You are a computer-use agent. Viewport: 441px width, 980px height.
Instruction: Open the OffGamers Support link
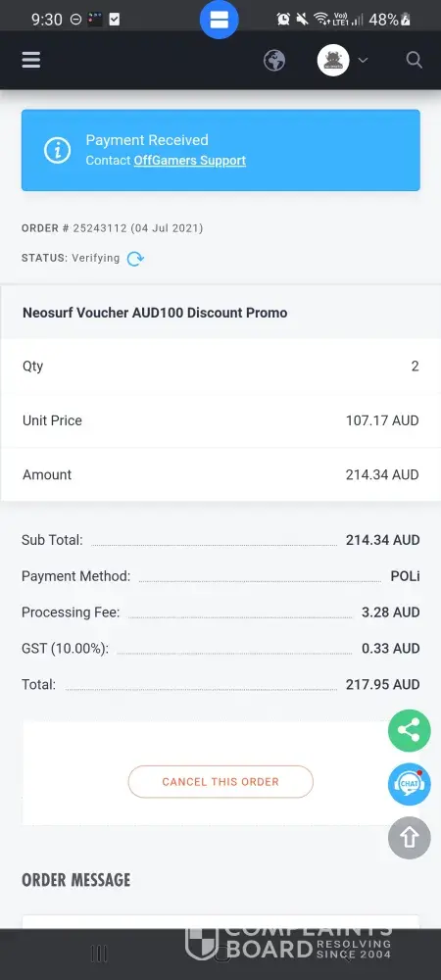click(190, 161)
